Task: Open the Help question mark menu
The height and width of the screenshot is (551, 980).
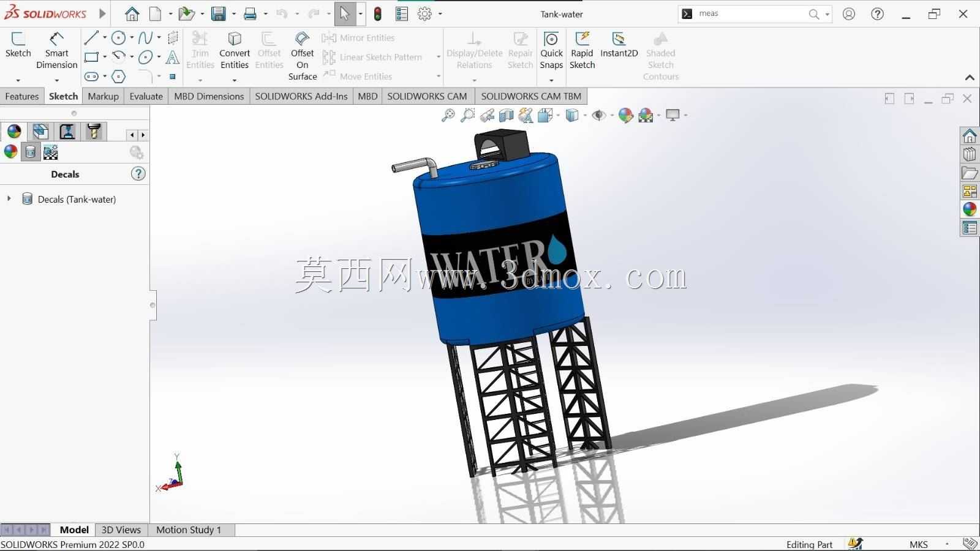Action: [877, 13]
